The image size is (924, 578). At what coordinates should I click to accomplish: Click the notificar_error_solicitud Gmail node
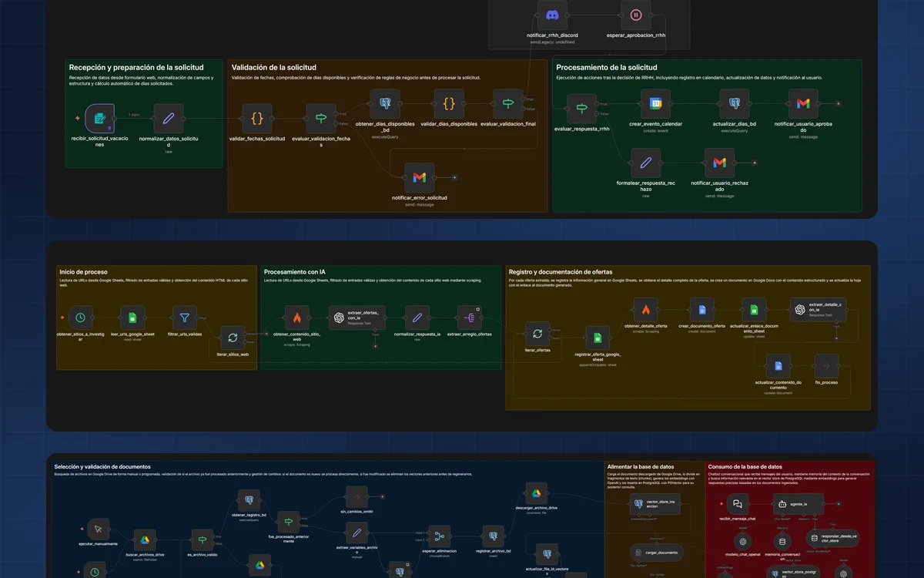pos(420,177)
